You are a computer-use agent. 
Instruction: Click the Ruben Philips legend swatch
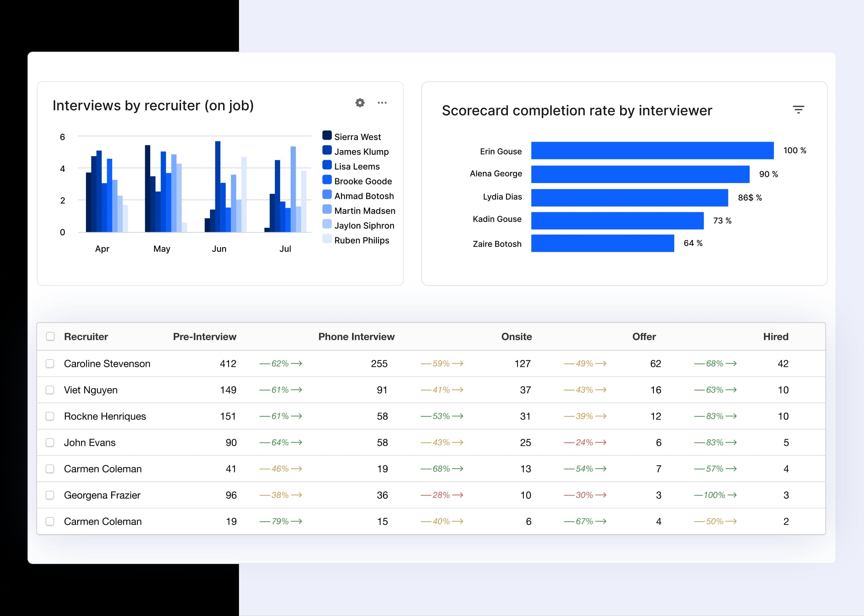tap(327, 239)
